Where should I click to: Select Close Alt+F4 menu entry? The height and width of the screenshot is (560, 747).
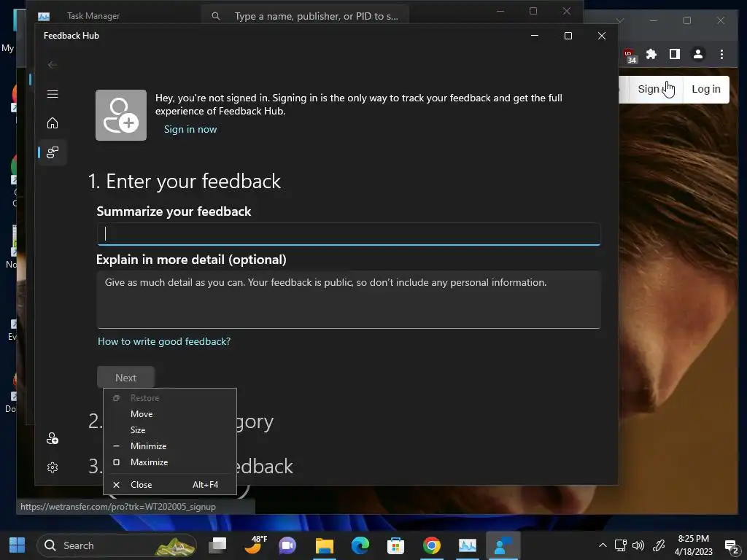(x=169, y=485)
